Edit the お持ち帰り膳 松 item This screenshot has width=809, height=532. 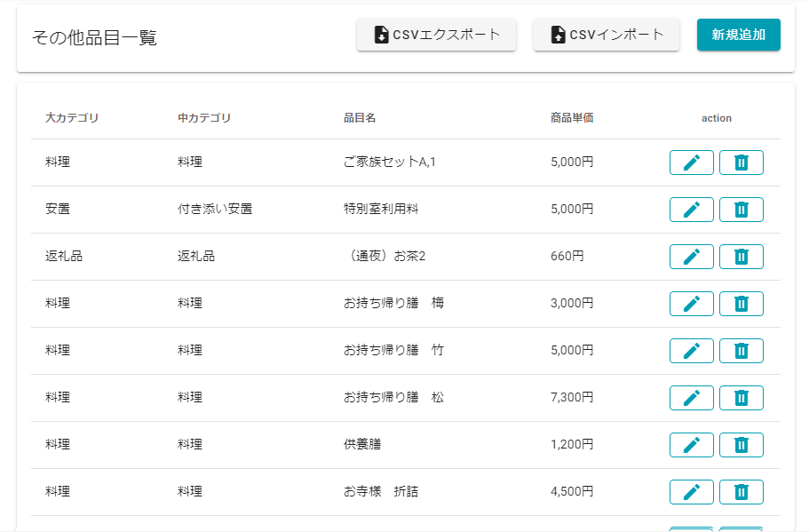coord(691,398)
